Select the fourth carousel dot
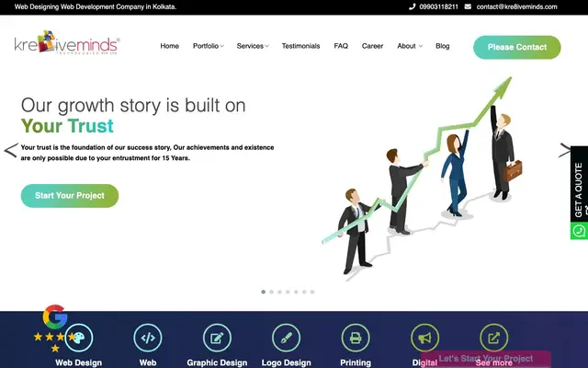588x368 pixels. click(288, 292)
